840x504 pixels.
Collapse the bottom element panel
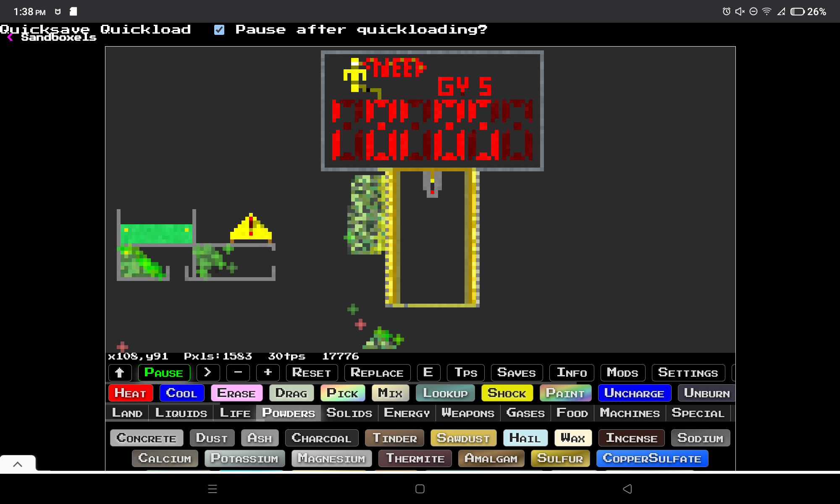click(x=18, y=464)
